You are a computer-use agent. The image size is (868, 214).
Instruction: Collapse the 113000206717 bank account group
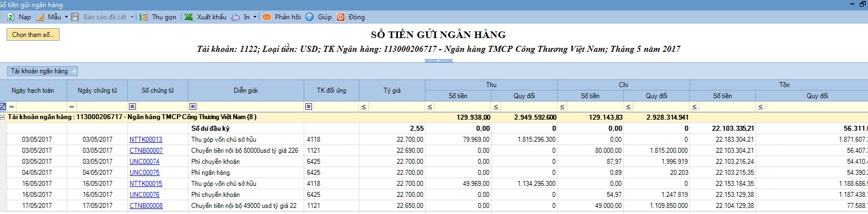(3, 117)
